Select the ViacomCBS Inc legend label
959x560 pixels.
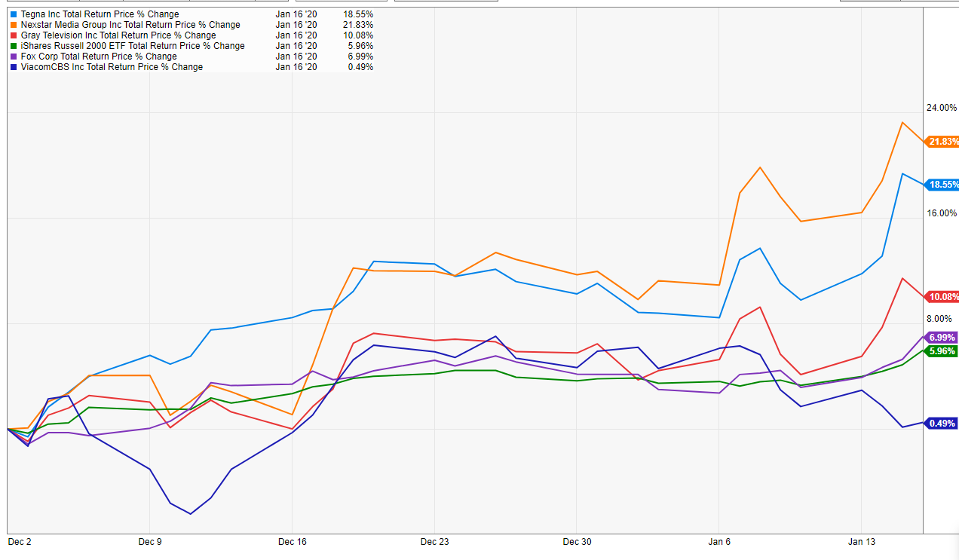[x=112, y=67]
